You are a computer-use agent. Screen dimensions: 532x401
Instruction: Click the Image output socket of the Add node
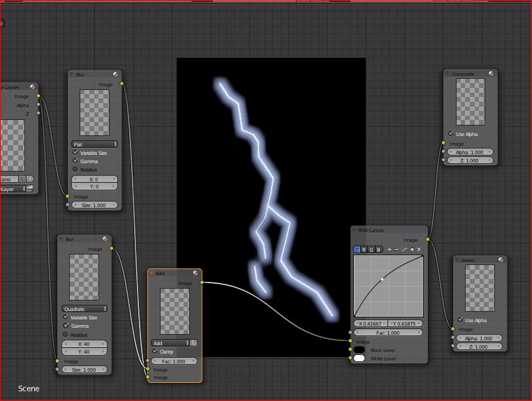202,282
